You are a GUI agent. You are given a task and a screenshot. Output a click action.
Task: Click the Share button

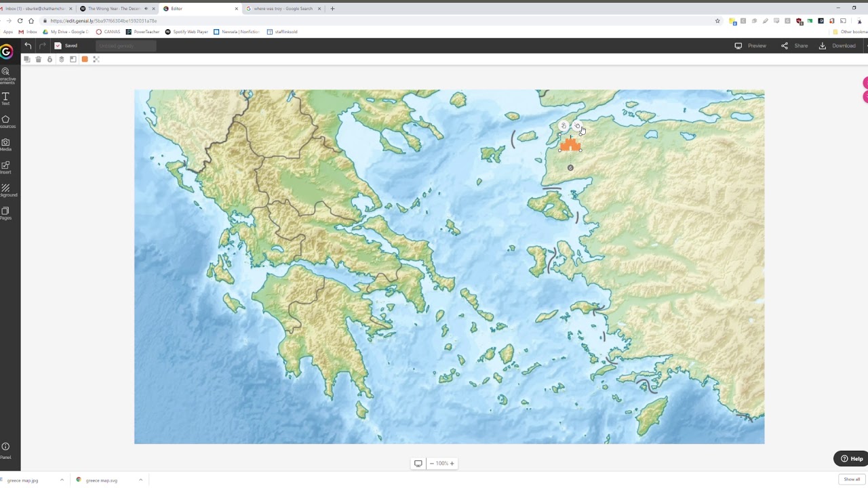click(795, 45)
